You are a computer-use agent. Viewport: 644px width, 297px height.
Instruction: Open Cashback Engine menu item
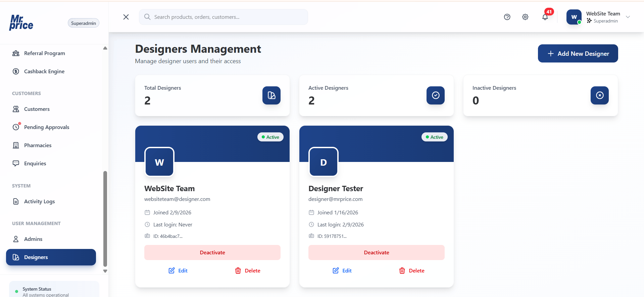(51, 71)
